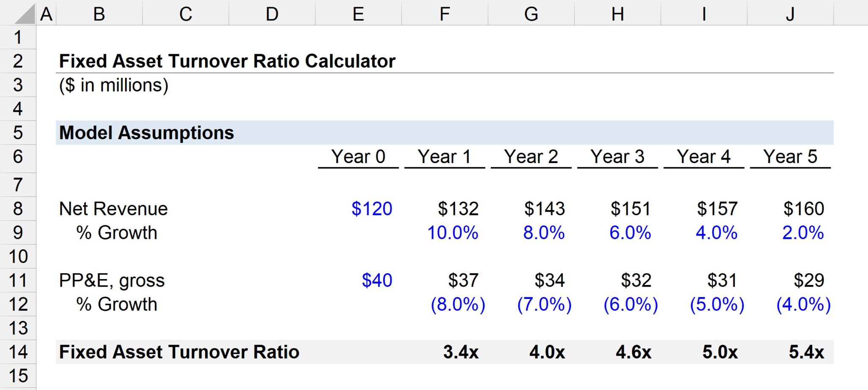Click the Year 0 column label
This screenshot has width=868, height=390.
click(x=358, y=157)
